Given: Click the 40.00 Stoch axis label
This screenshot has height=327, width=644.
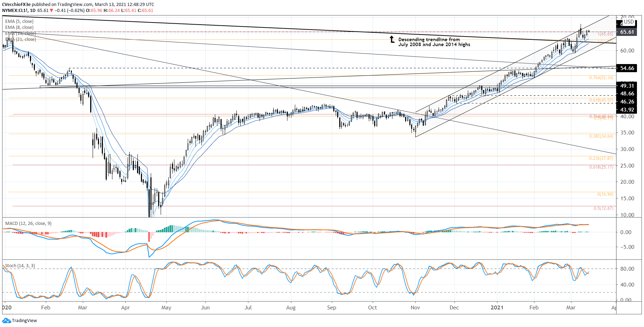Looking at the screenshot, I should (x=627, y=285).
